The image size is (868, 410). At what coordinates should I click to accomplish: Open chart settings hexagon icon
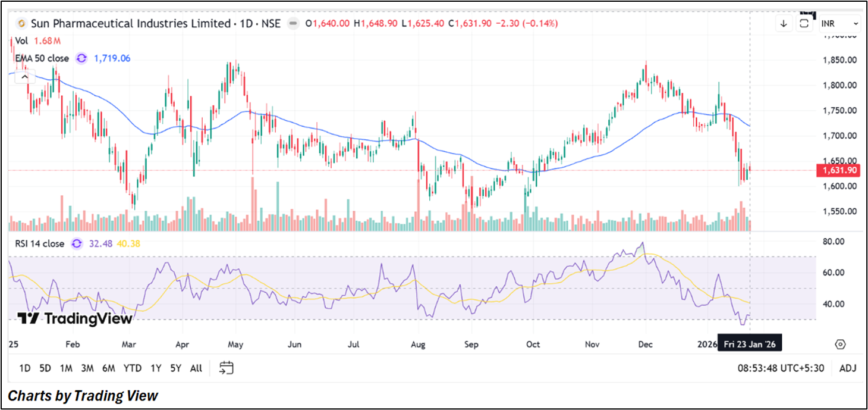(840, 345)
